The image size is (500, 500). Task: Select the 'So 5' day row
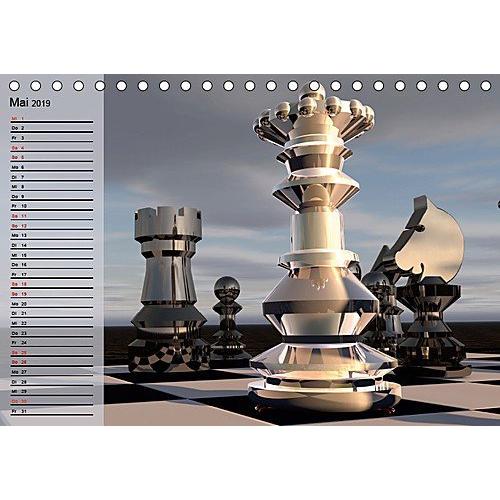point(52,158)
